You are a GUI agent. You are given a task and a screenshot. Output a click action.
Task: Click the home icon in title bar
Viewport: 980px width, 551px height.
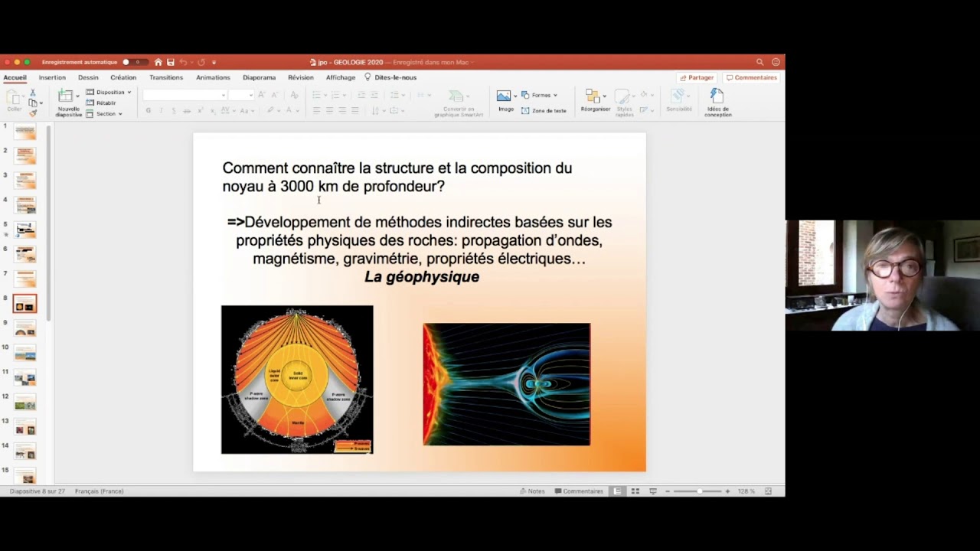[x=158, y=62]
